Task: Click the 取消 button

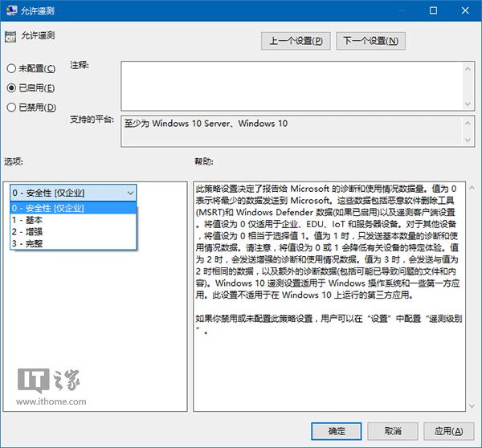Action: pos(393,431)
